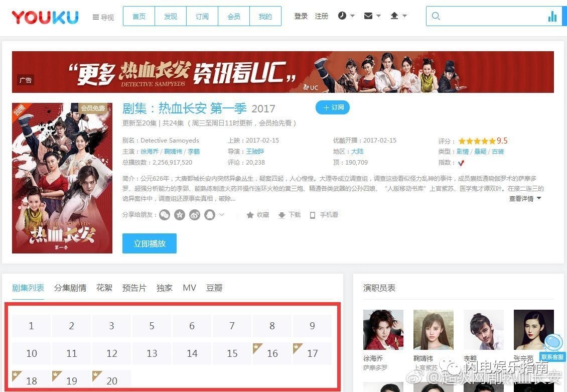The width and height of the screenshot is (567, 392).
Task: Open the 发现 nav tab
Action: (171, 16)
